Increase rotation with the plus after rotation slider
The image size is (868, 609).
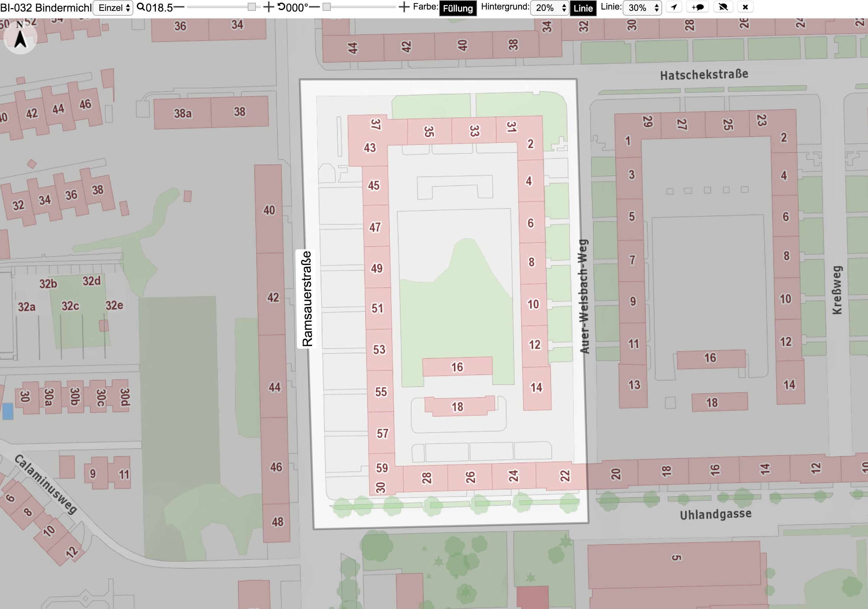pyautogui.click(x=404, y=7)
